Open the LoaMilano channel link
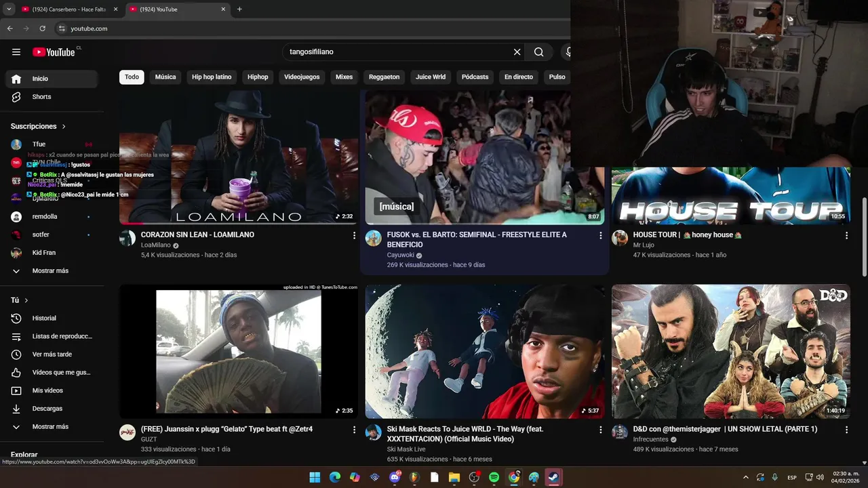The image size is (868, 488). point(156,245)
